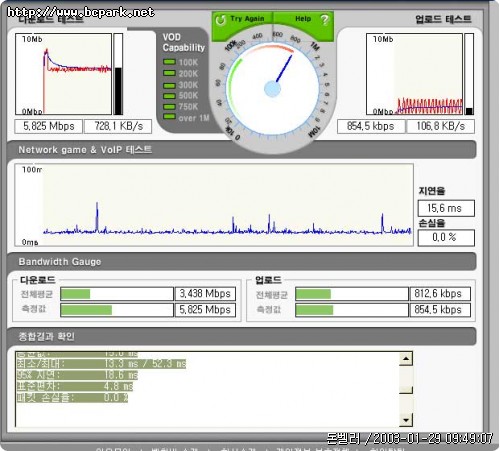Click the Try Again refresh icon
Image resolution: width=500 pixels, height=451 pixels.
coord(220,20)
